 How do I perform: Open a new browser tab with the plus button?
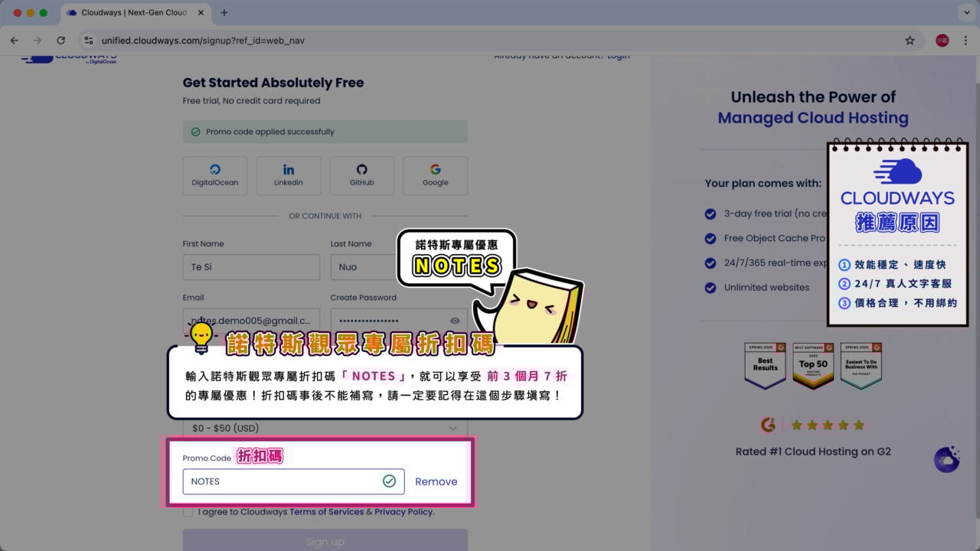[222, 12]
